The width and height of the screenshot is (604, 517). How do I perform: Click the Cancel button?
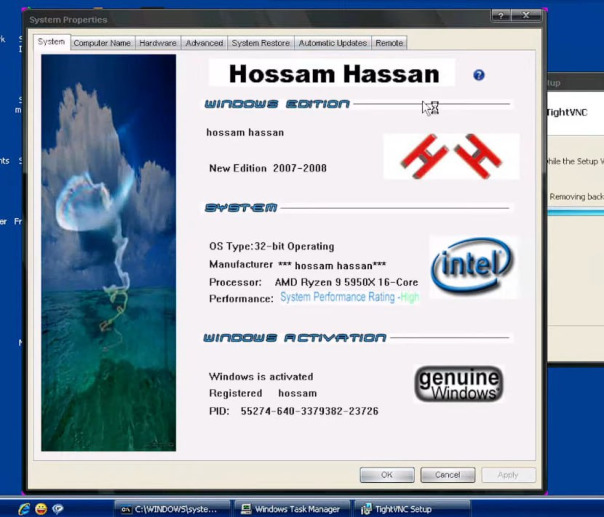[448, 475]
